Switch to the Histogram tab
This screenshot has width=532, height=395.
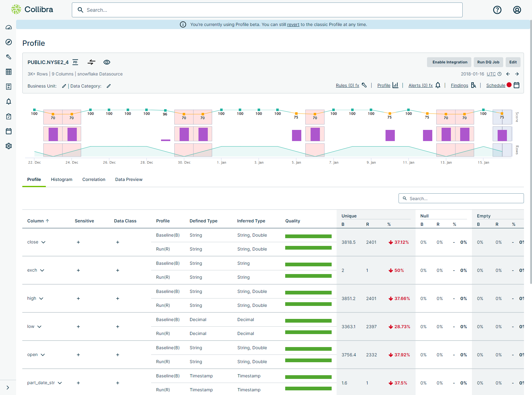click(62, 179)
